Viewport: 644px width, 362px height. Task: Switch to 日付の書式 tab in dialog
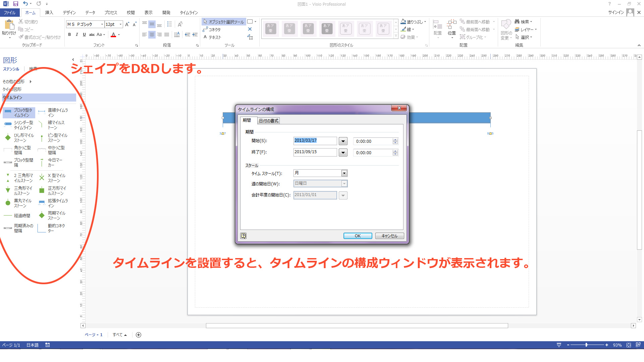tap(268, 121)
